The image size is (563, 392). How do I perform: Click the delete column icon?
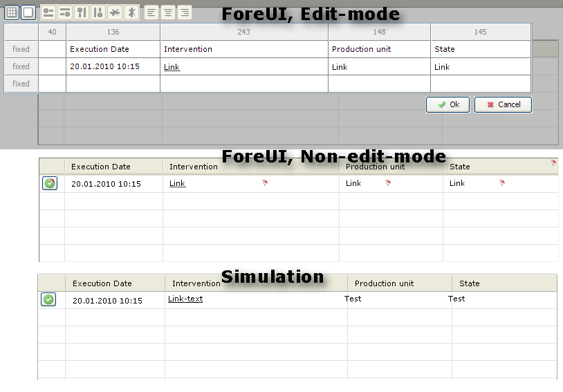132,12
